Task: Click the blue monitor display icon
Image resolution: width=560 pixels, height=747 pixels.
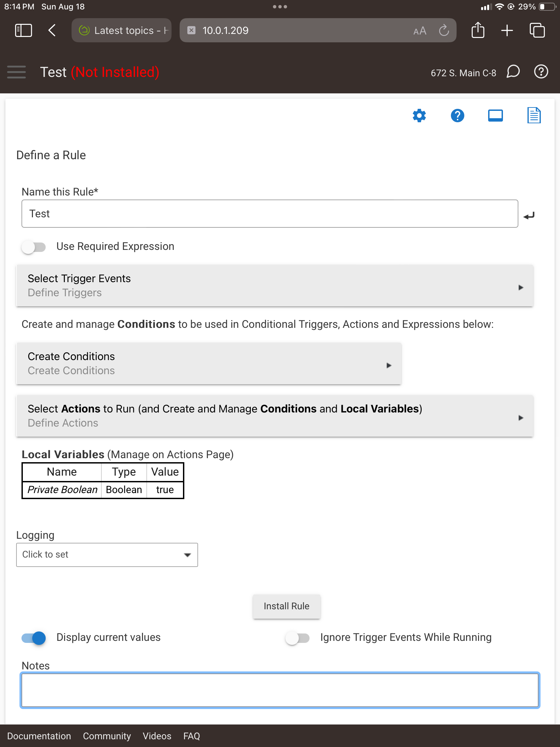Action: [495, 116]
